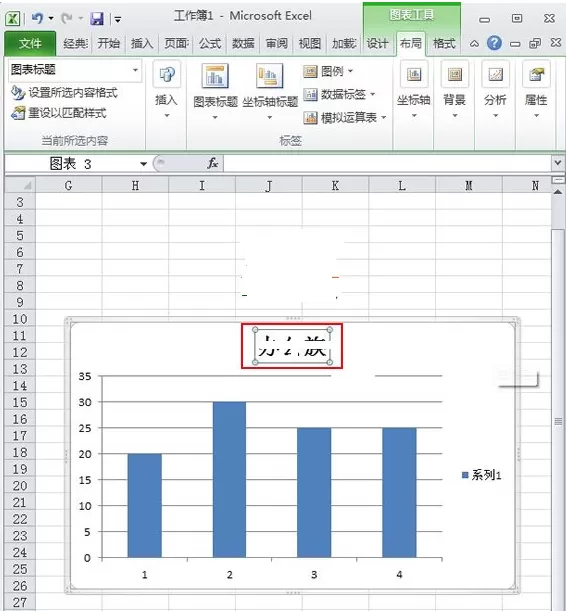The height and width of the screenshot is (611, 566).
Task: Click the Redo arrow icon
Action: click(x=67, y=18)
